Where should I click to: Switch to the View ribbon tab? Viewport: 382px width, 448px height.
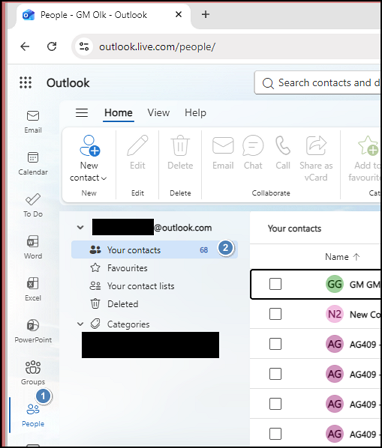pos(159,113)
